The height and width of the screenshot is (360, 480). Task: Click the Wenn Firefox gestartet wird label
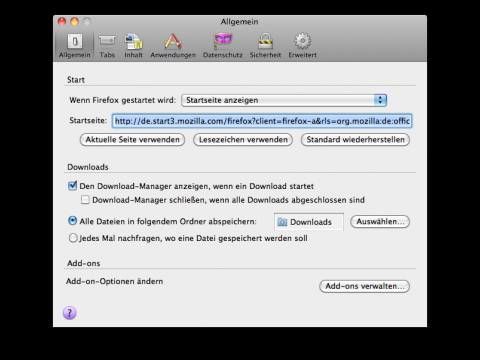[x=123, y=100]
